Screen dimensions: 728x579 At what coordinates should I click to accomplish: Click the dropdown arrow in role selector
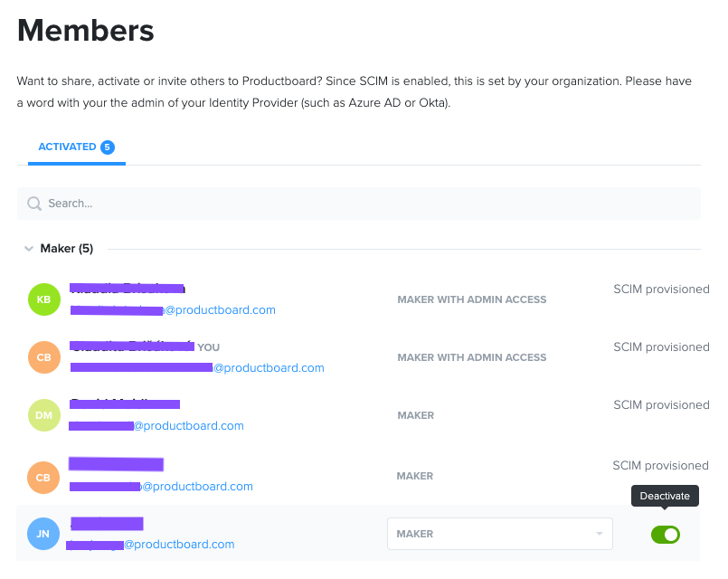point(600,534)
